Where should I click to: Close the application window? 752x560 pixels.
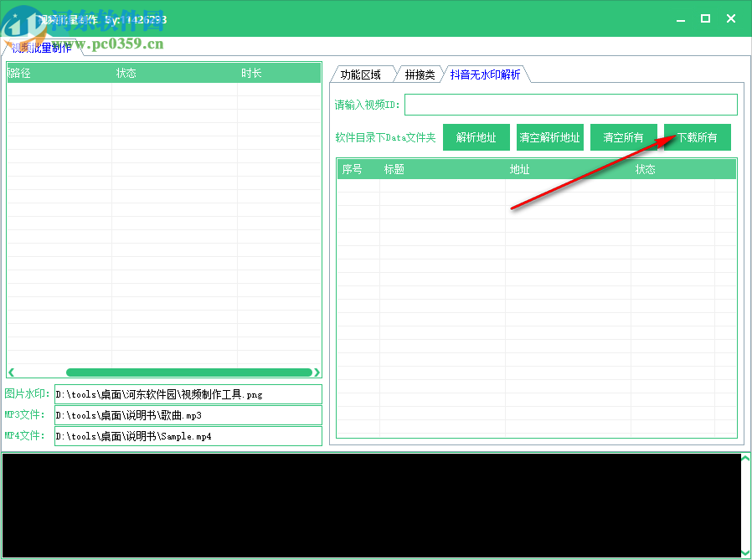(x=731, y=18)
